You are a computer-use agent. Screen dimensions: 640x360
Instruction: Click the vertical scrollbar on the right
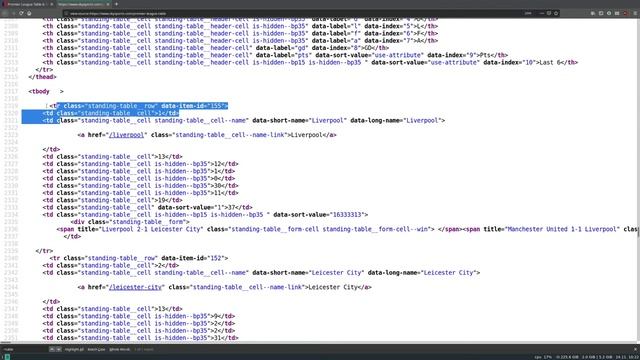[x=638, y=180]
